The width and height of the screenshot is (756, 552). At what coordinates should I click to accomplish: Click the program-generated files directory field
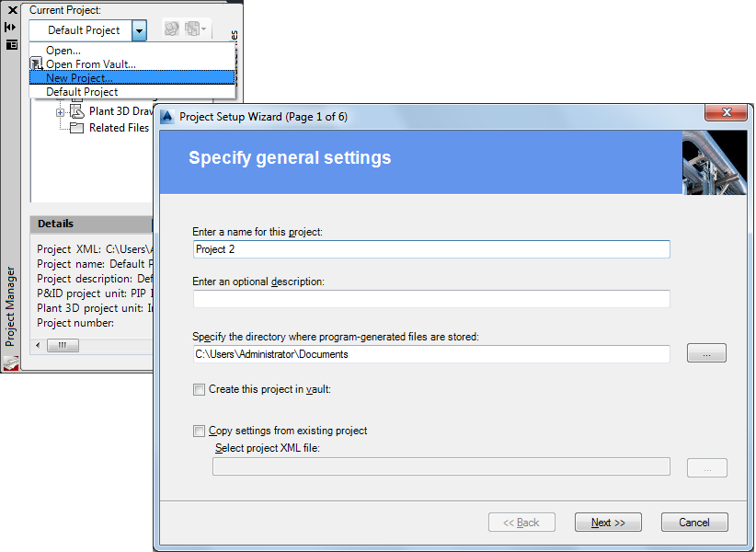(431, 354)
